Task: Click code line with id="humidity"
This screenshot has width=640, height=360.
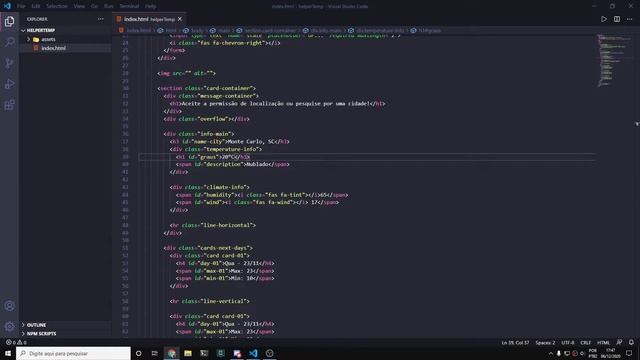Action: (x=262, y=195)
